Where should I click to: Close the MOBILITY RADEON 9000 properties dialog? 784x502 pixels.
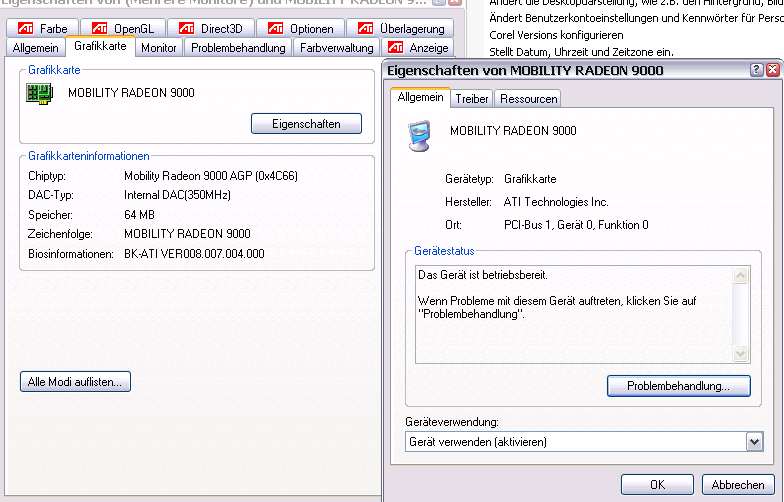tap(773, 70)
